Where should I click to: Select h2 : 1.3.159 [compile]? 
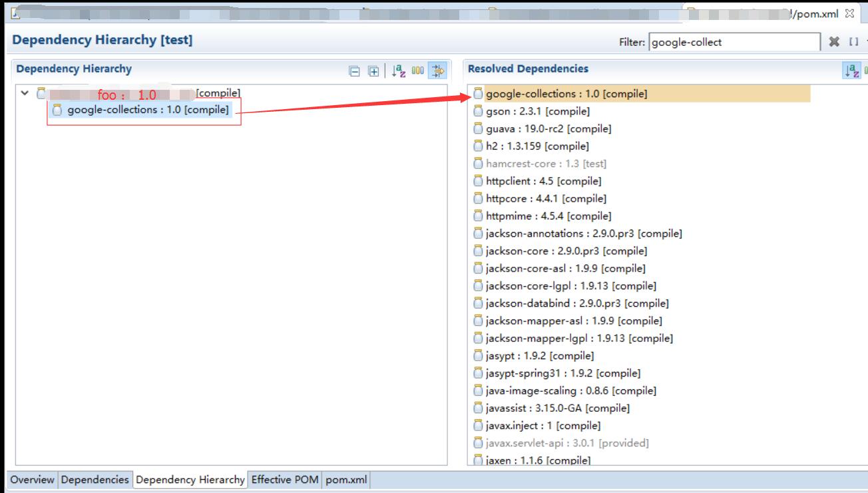click(537, 146)
